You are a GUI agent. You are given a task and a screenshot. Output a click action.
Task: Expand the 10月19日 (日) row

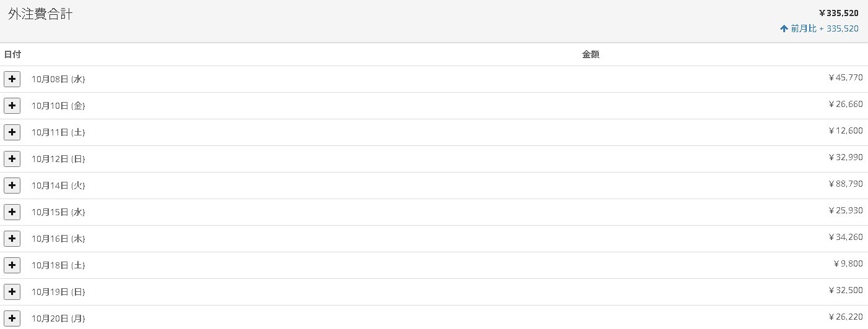pos(12,292)
